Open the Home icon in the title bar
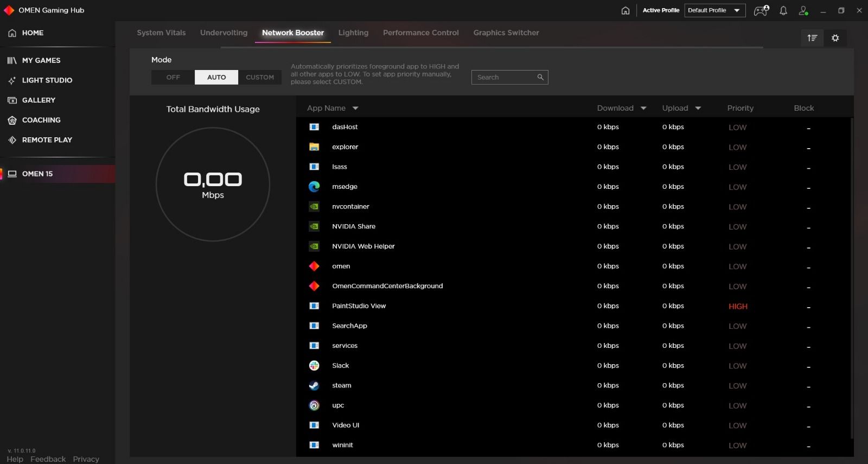 626,10
